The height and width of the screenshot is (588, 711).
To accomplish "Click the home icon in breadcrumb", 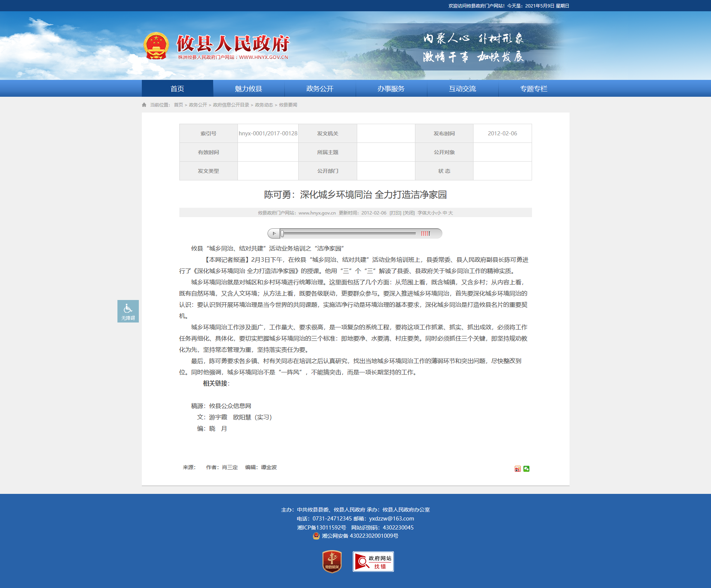I will [x=144, y=105].
